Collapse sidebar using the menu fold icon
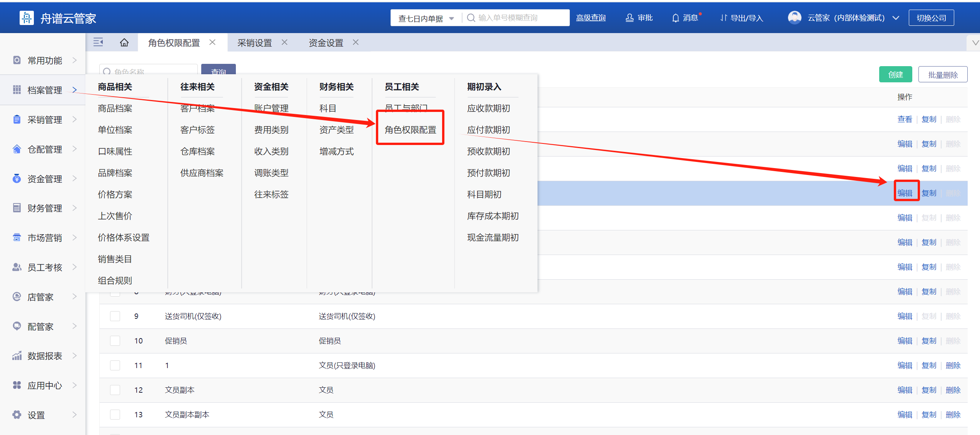Image resolution: width=980 pixels, height=435 pixels. click(98, 42)
